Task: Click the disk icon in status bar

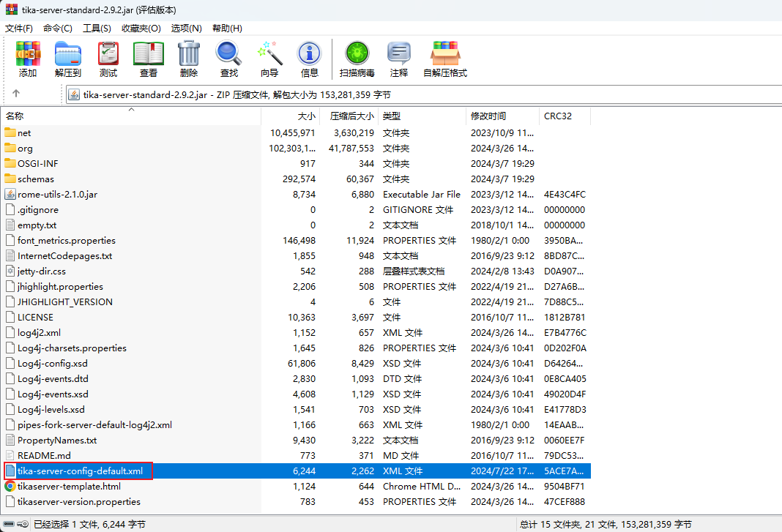Action: click(x=9, y=525)
